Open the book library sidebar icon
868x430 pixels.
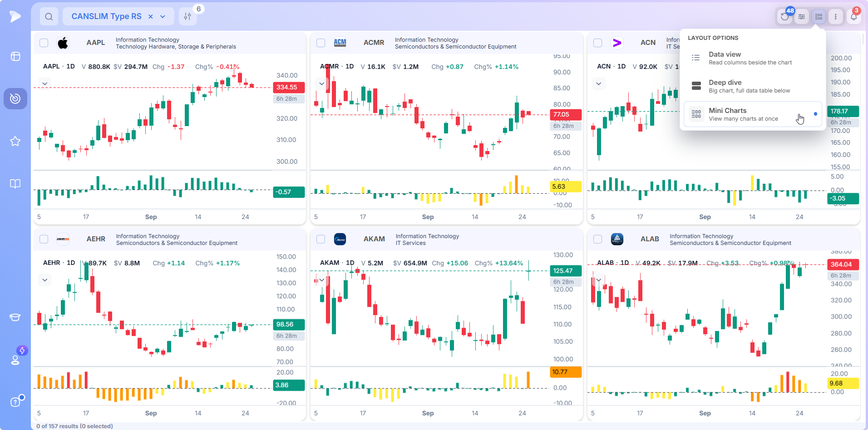[x=15, y=184]
